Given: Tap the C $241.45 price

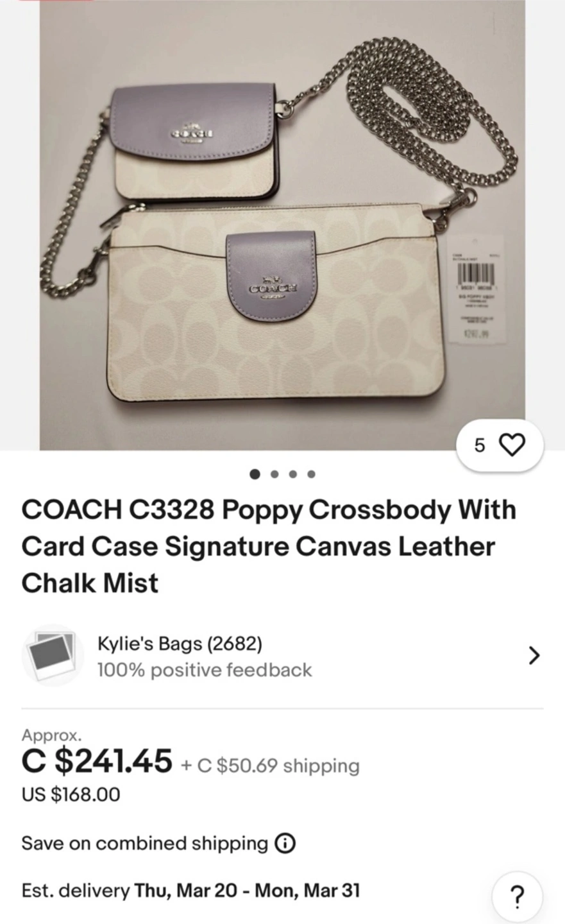Looking at the screenshot, I should (97, 761).
